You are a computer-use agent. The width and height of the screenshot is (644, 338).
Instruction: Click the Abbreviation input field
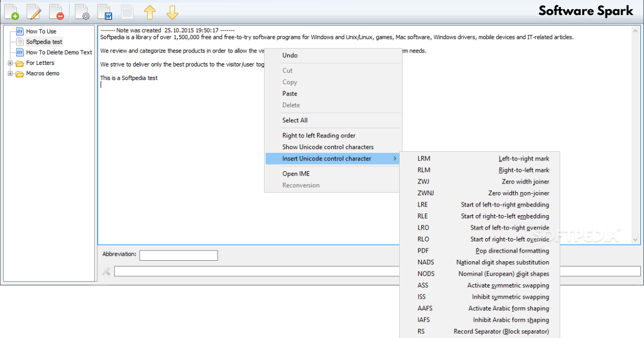[x=179, y=255]
